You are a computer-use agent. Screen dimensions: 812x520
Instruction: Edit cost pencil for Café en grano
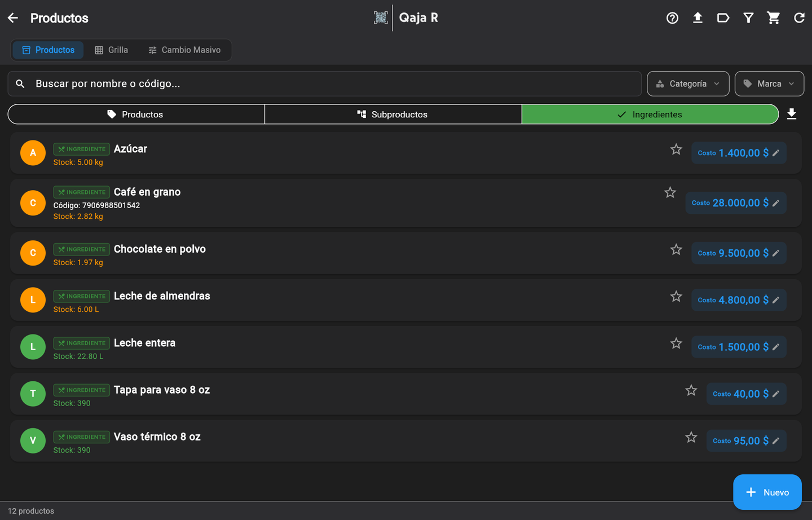pos(776,203)
